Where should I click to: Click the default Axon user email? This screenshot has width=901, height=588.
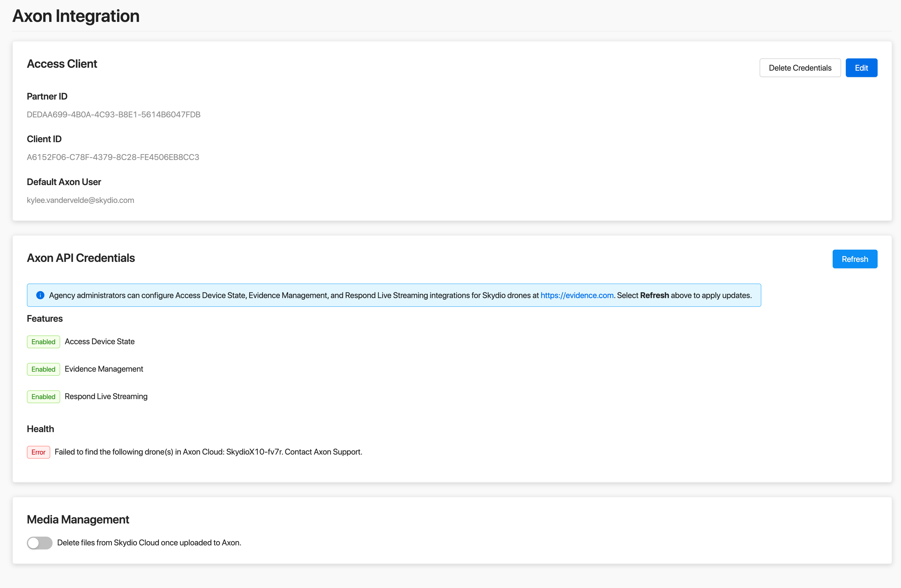point(80,200)
